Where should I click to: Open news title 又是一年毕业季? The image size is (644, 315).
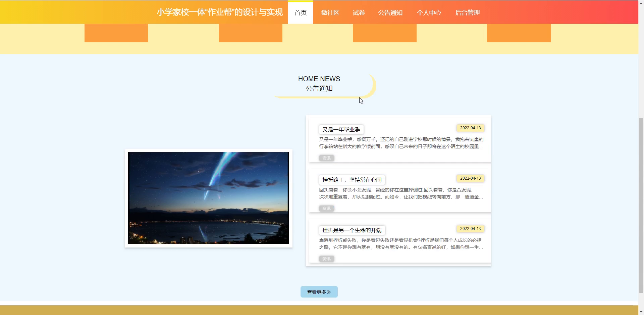pos(341,129)
